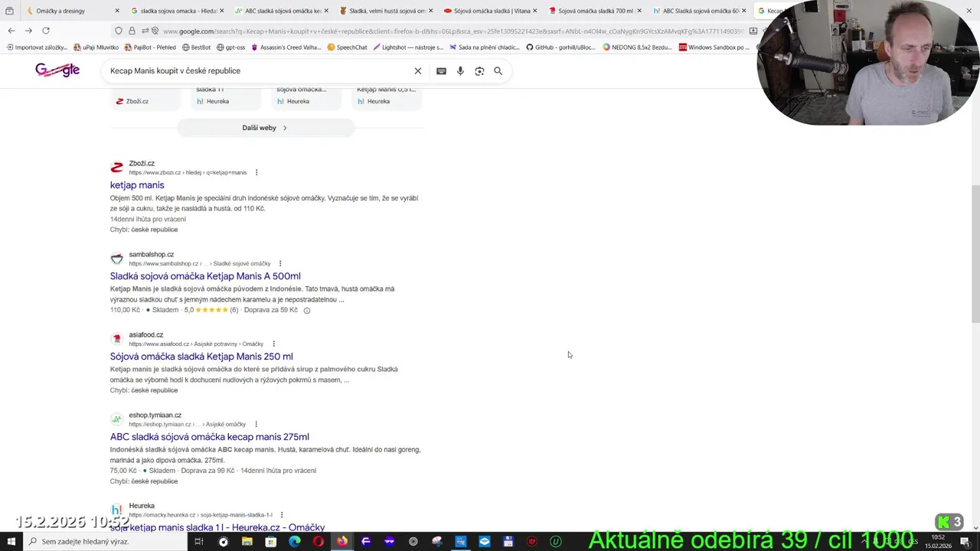This screenshot has width=980, height=551.
Task: Open Task View in the taskbar
Action: tap(198, 542)
